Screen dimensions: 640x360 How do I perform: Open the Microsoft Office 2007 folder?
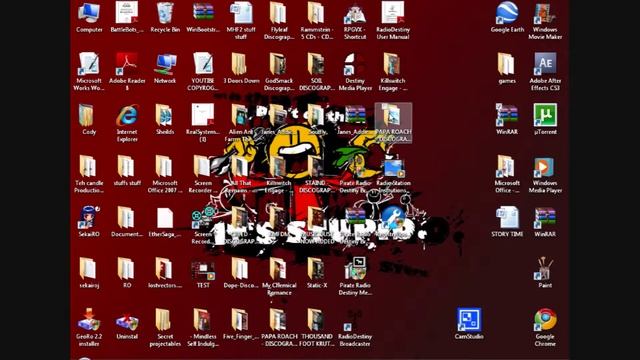click(x=165, y=166)
